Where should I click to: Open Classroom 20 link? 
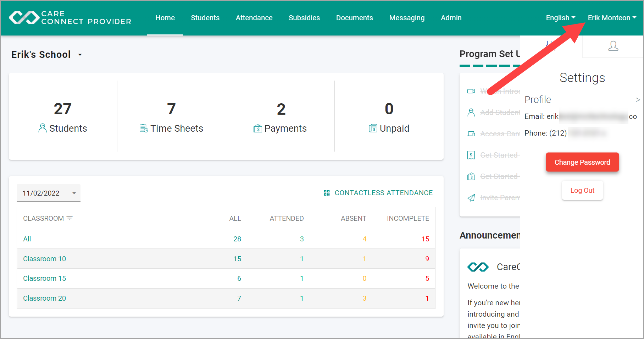point(44,298)
